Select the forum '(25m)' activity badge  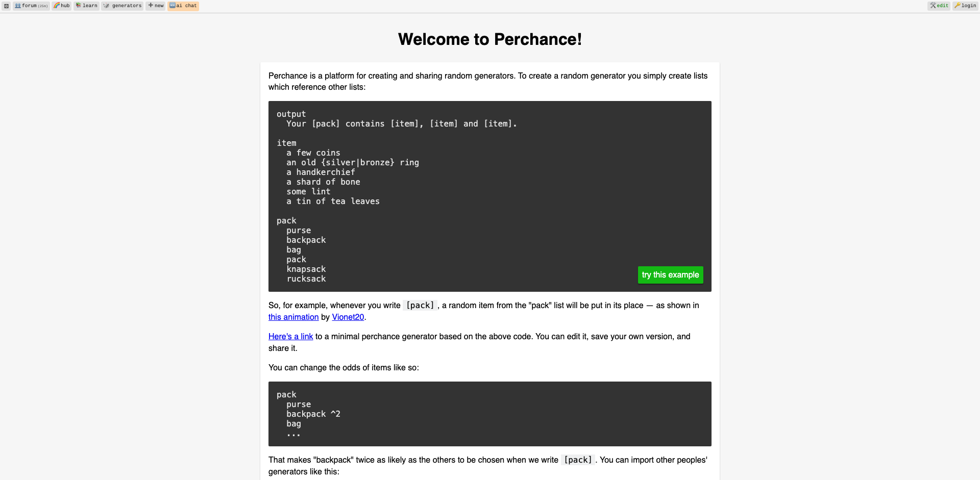coord(44,6)
